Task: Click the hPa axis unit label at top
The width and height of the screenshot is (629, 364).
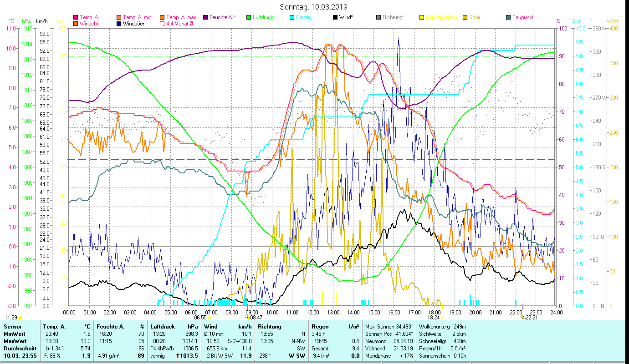Action: pos(26,21)
